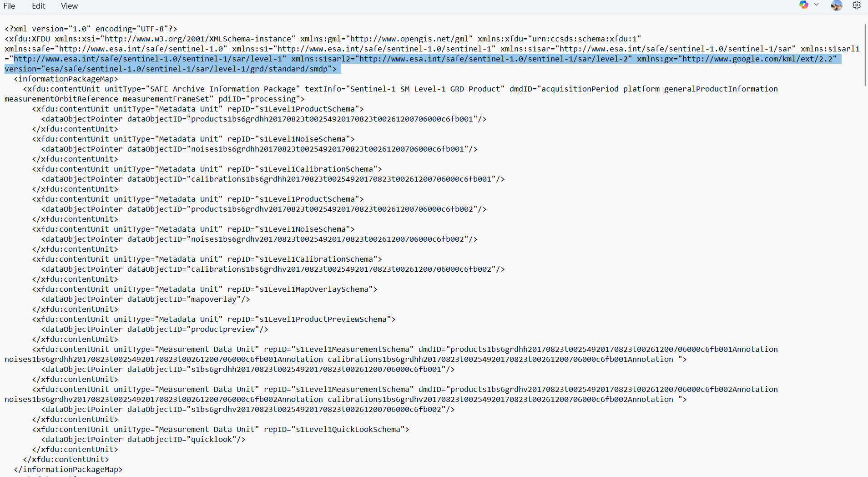
Task: Click the user account profile picture
Action: [x=836, y=5]
